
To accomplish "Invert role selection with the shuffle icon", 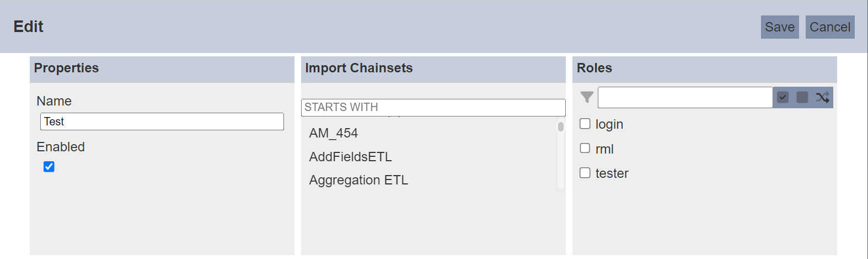I will [822, 97].
